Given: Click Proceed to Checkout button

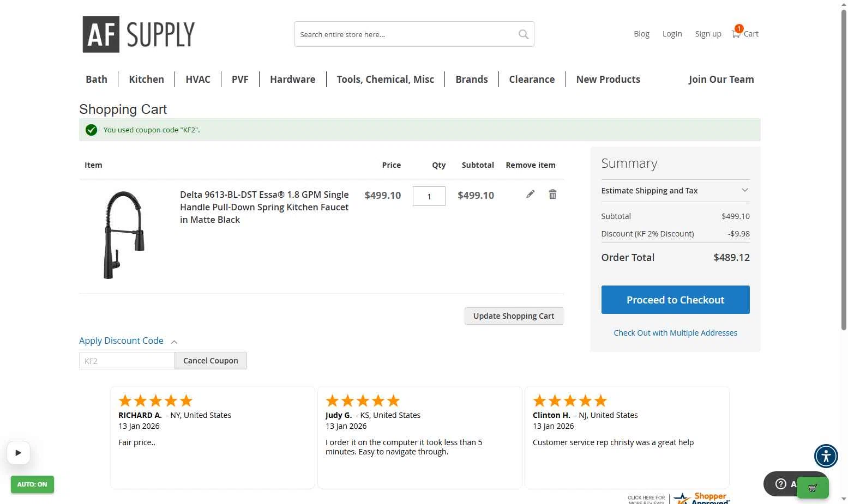Looking at the screenshot, I should (675, 300).
